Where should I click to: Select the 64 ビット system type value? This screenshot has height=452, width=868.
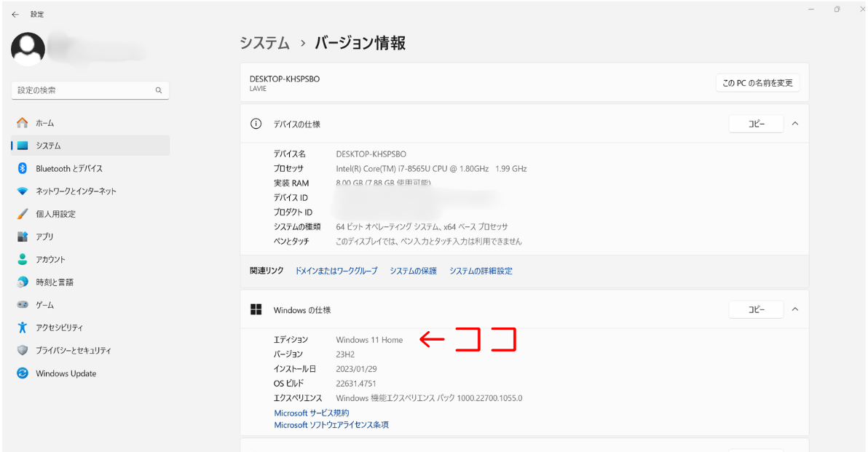[x=422, y=227]
